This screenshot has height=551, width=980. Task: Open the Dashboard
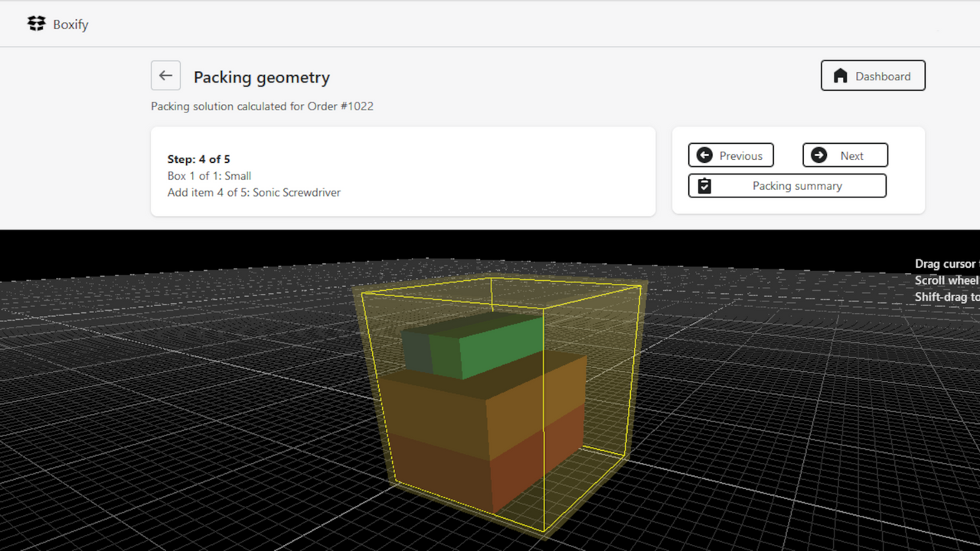coord(873,76)
